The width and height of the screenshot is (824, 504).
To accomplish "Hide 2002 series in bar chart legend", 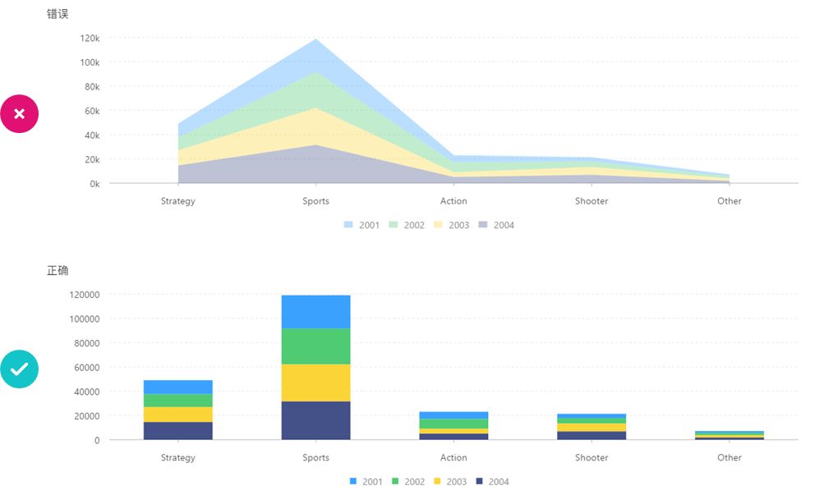I will (407, 481).
